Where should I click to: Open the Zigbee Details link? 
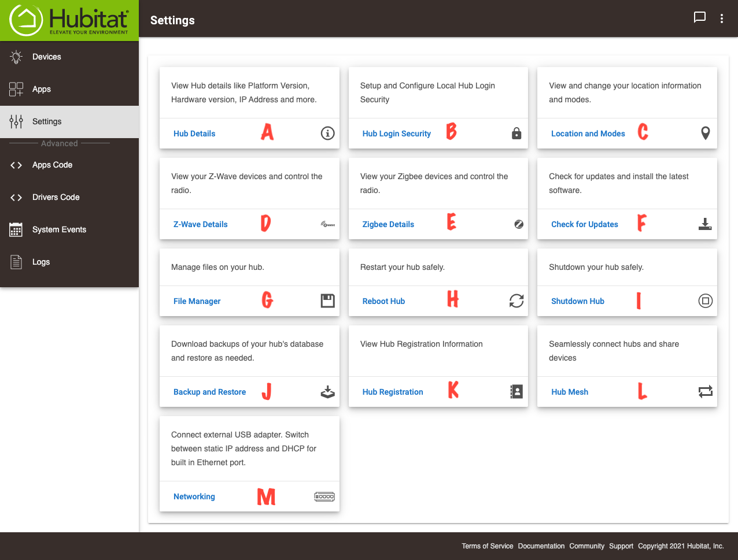(388, 224)
